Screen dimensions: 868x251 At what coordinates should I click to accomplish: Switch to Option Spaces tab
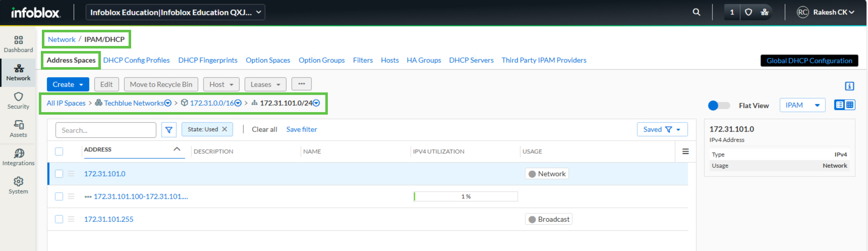click(268, 60)
